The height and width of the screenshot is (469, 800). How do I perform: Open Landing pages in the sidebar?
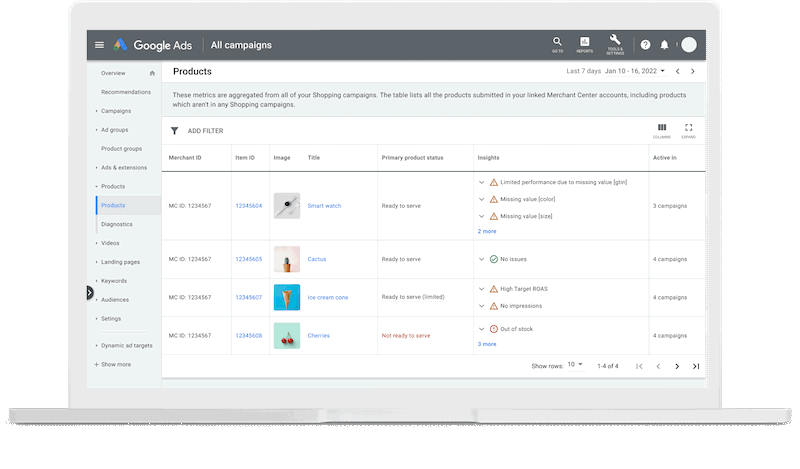click(120, 262)
